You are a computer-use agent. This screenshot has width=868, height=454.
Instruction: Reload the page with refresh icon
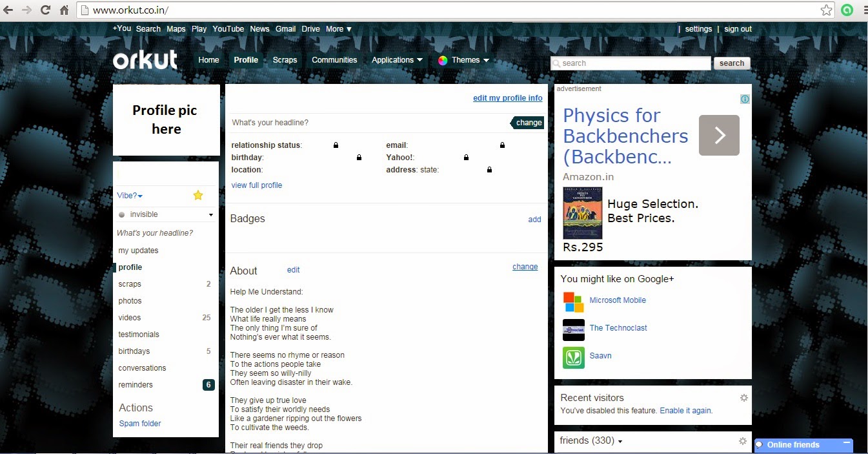[45, 10]
